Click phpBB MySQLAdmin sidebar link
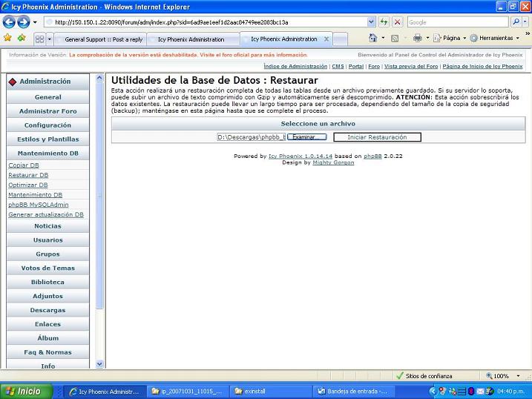 click(x=38, y=205)
